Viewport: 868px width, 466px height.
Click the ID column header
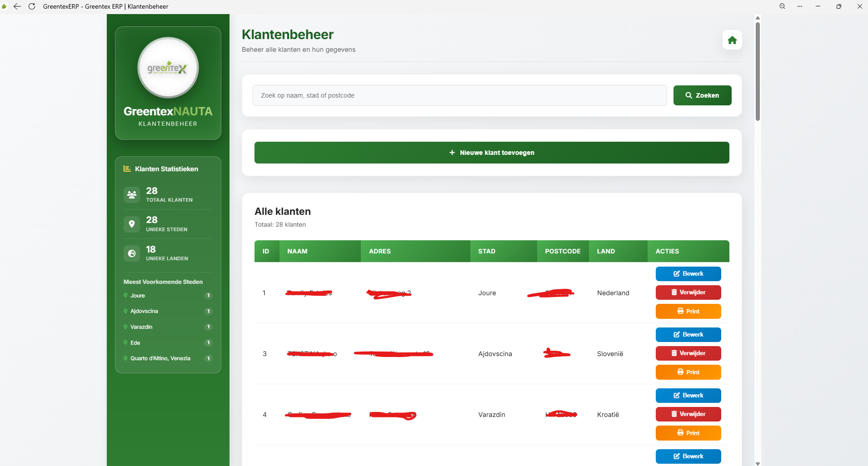pos(266,251)
